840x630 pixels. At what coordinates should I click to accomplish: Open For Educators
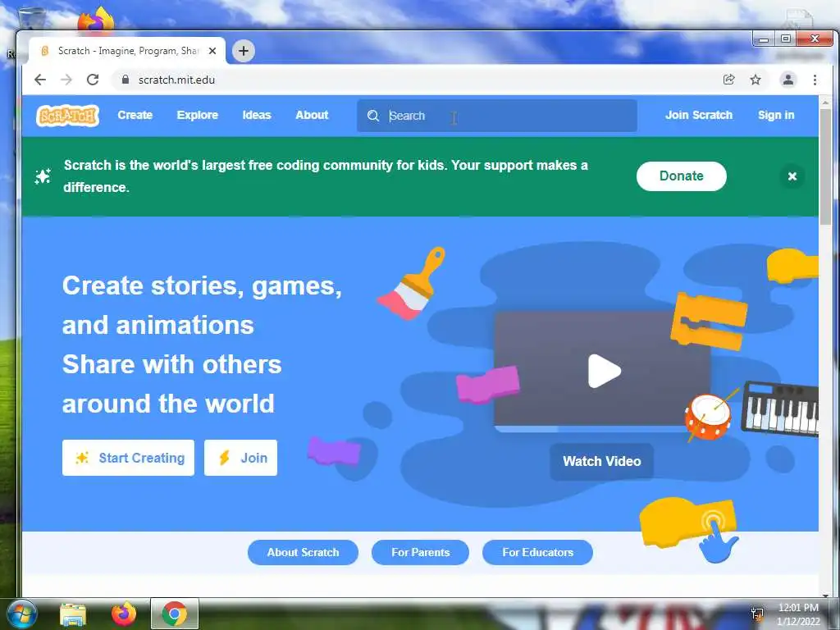pyautogui.click(x=537, y=552)
